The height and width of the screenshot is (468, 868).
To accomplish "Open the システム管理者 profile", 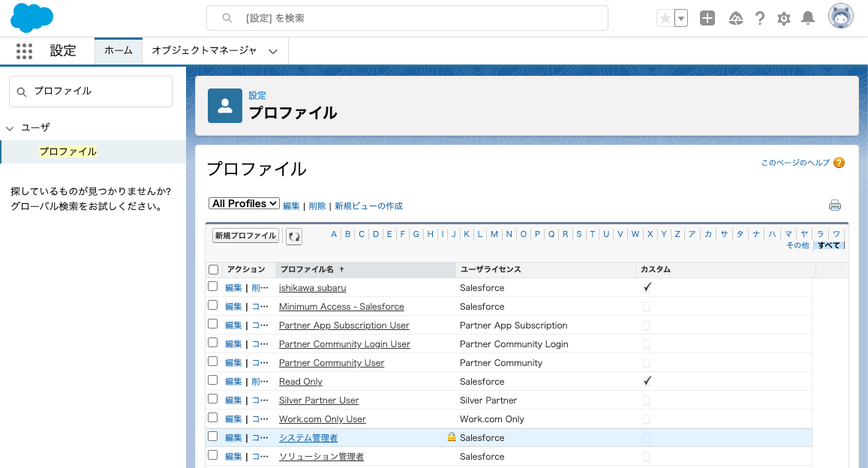I will click(308, 437).
